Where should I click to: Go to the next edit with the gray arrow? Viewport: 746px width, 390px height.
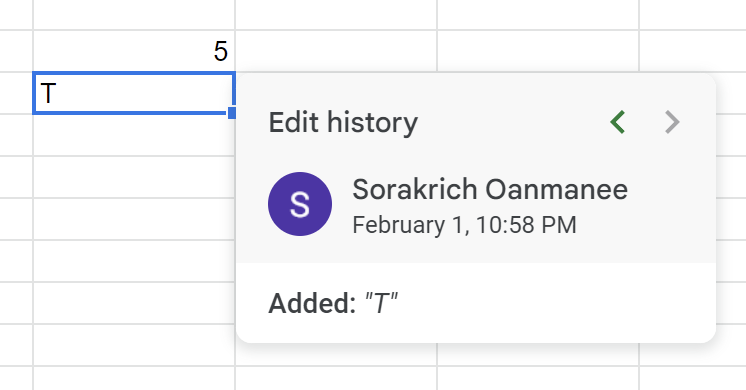[x=672, y=122]
